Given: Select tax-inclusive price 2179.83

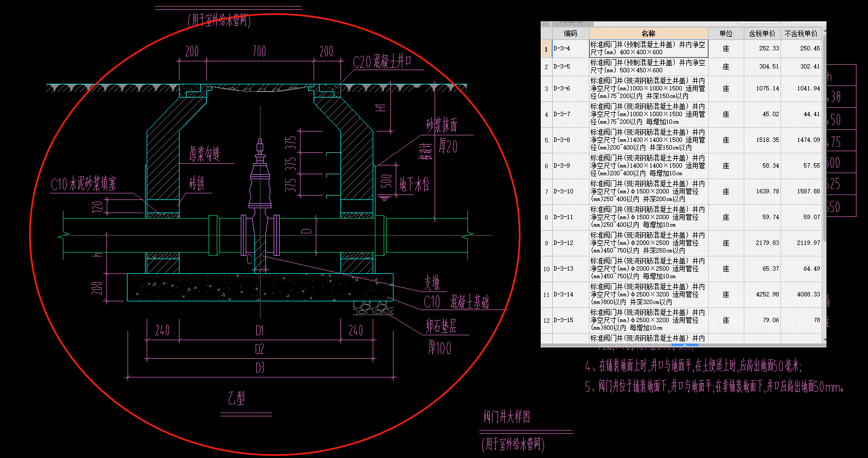Looking at the screenshot, I should (762, 243).
